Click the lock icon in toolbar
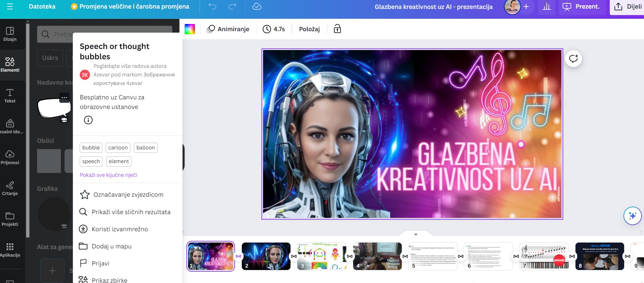Viewport: 644px width, 283px height. pos(337,29)
